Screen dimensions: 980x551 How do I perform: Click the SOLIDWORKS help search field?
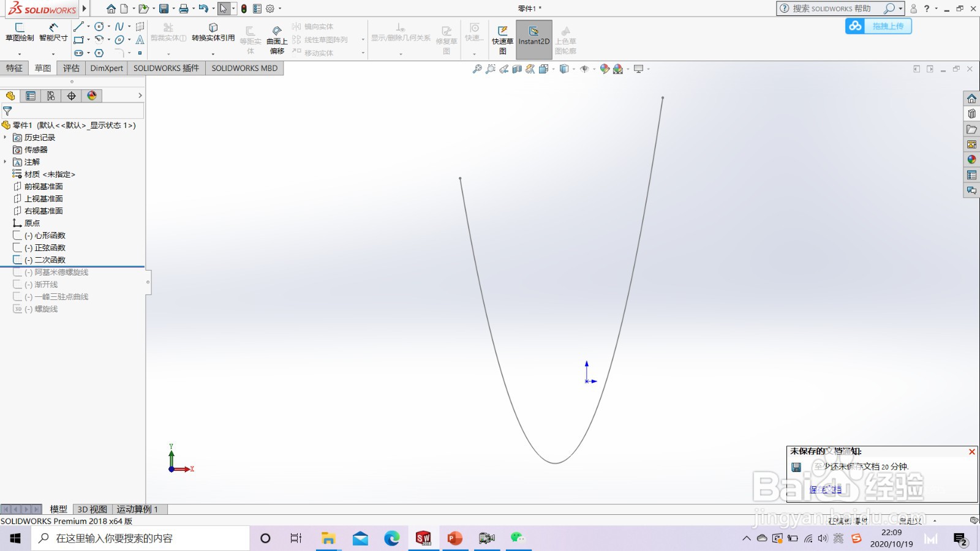(x=831, y=9)
